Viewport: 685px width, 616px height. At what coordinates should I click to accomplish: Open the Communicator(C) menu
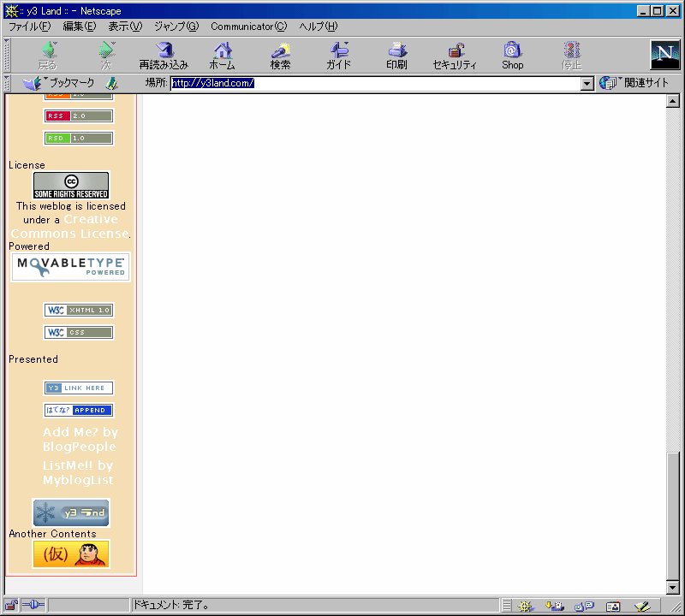[249, 27]
